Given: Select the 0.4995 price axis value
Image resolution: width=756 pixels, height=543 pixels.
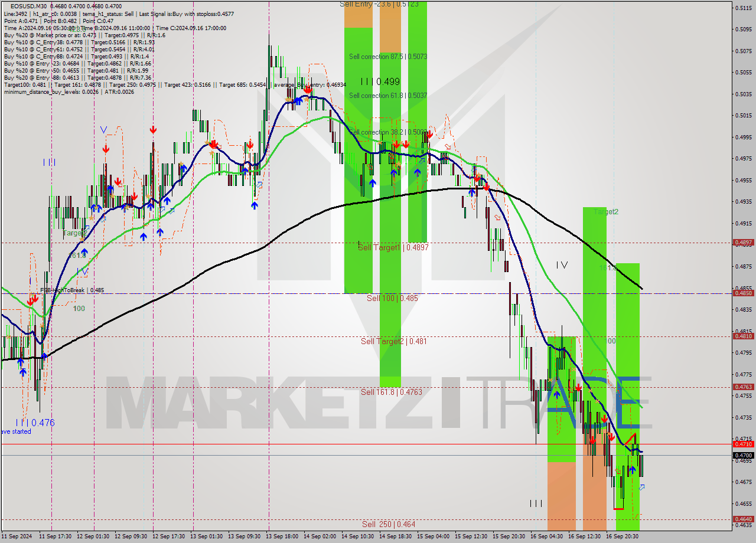Looking at the screenshot, I should tap(743, 137).
